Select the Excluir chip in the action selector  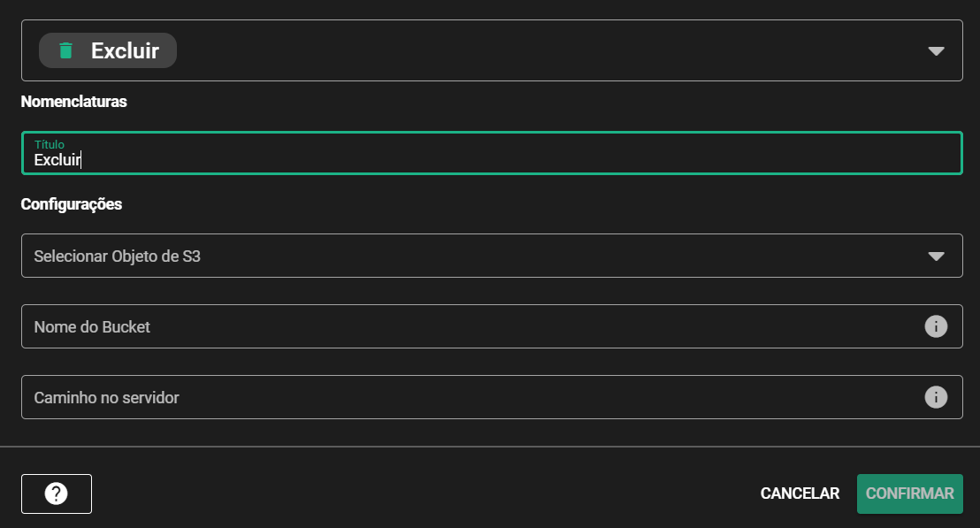tap(108, 50)
